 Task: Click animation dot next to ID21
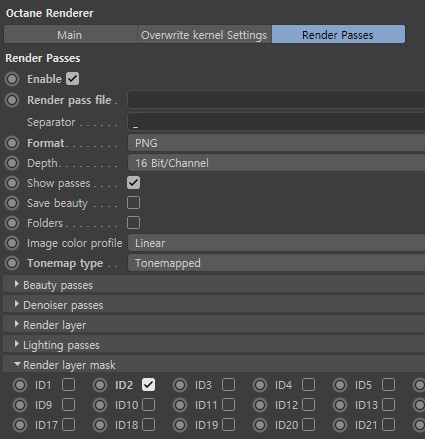pos(340,425)
